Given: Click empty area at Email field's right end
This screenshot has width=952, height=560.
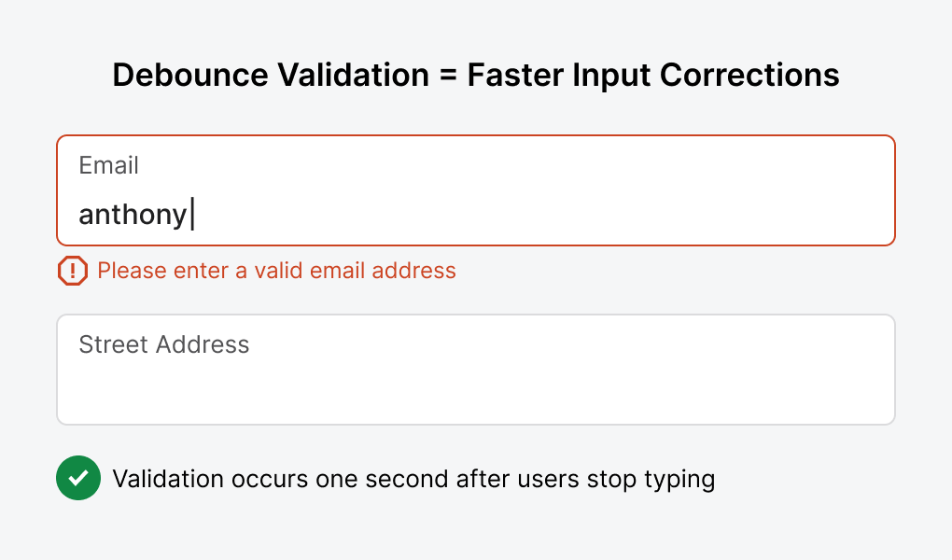Looking at the screenshot, I should [840, 215].
